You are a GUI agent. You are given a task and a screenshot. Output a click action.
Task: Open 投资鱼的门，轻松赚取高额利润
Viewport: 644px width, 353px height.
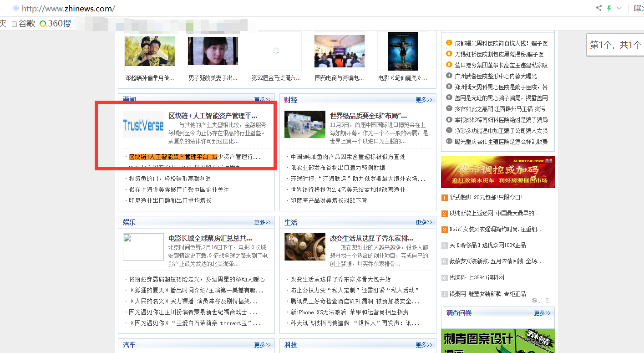tap(170, 179)
